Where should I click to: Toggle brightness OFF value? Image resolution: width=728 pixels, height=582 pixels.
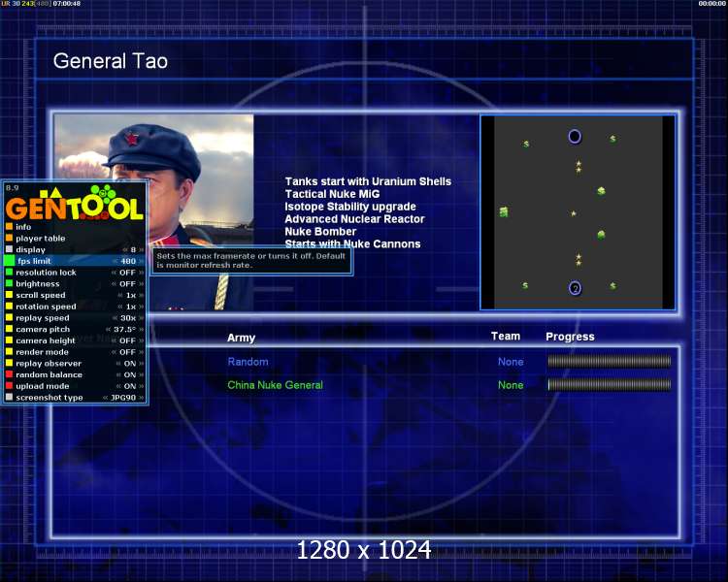tap(127, 283)
